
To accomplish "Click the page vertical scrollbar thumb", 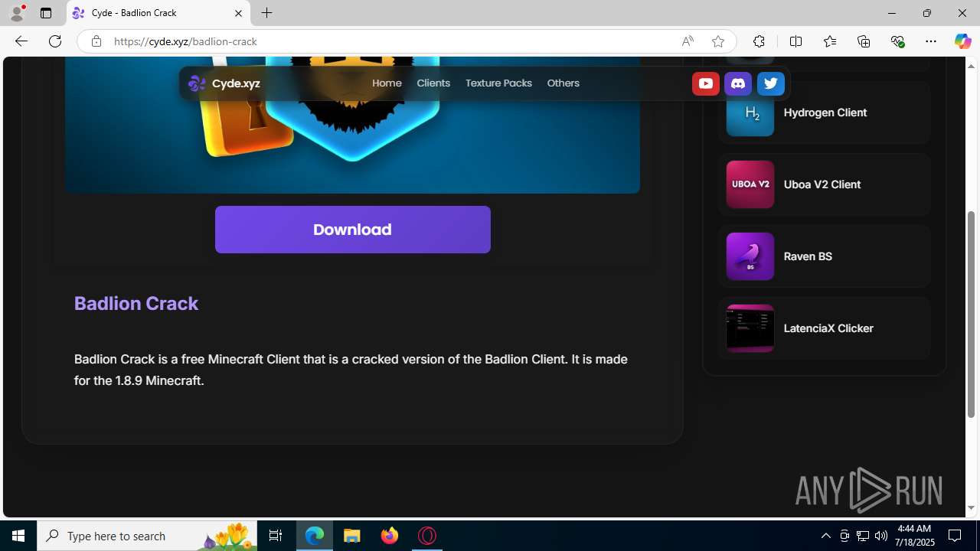I will pos(971,315).
